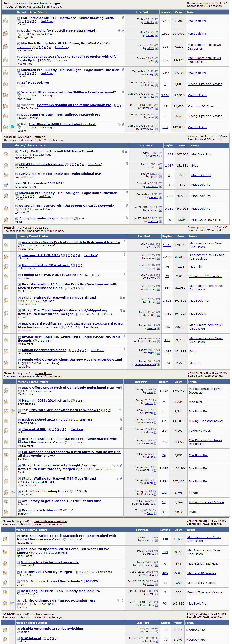The image size is (232, 644).
Task: Click 1,710 replies count on SMC Issue thread
Action: click(x=165, y=21)
